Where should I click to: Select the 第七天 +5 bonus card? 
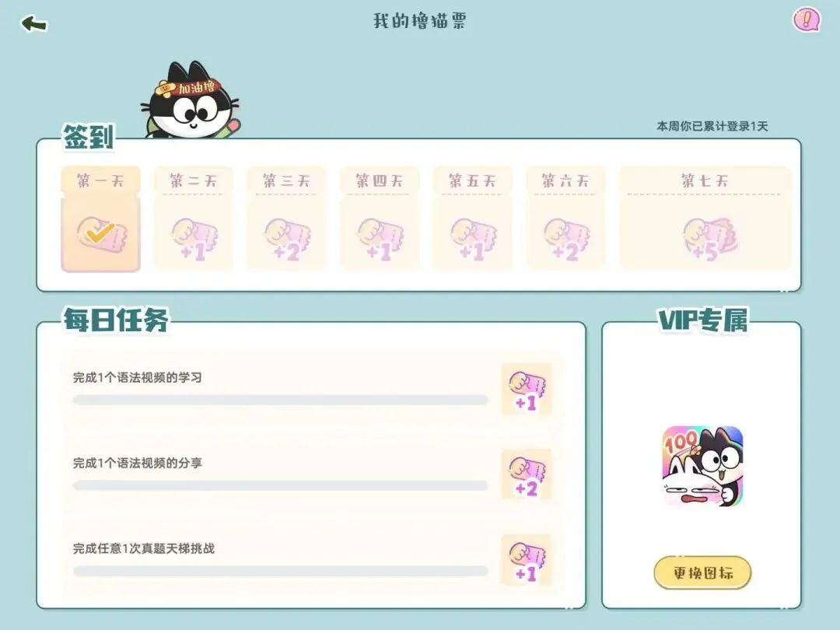click(705, 219)
